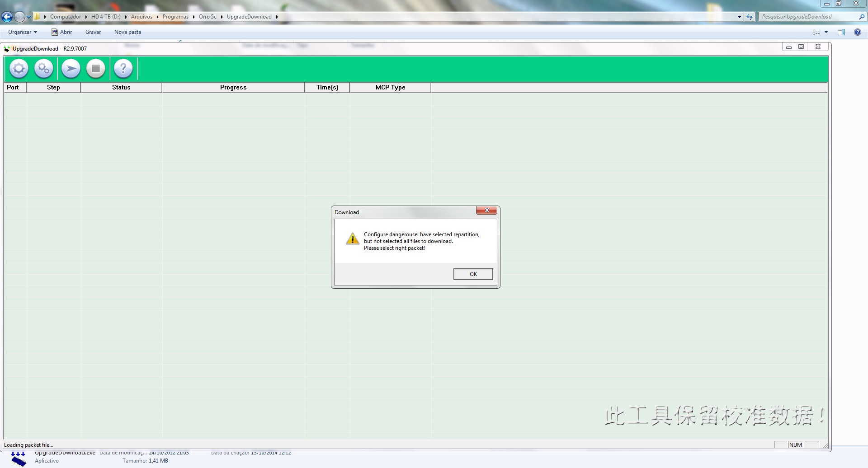868x468 pixels.
Task: Click the Gravar toolbar item
Action: [93, 32]
